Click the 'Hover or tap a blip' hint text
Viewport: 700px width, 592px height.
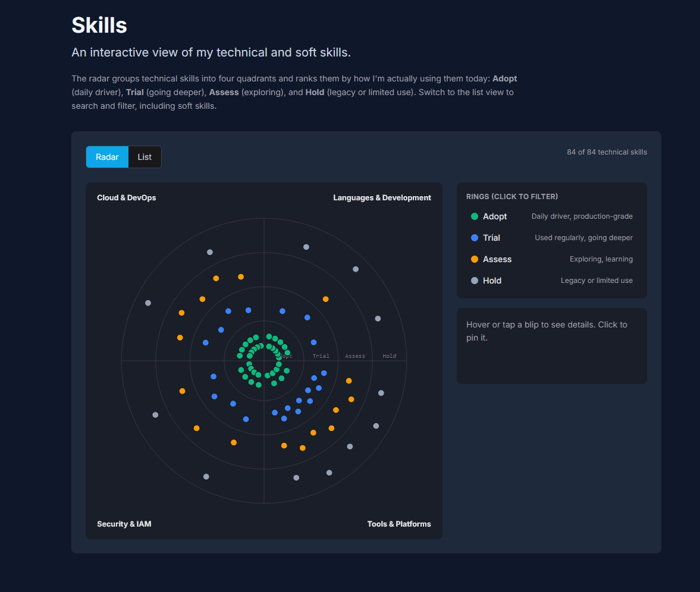click(x=547, y=331)
